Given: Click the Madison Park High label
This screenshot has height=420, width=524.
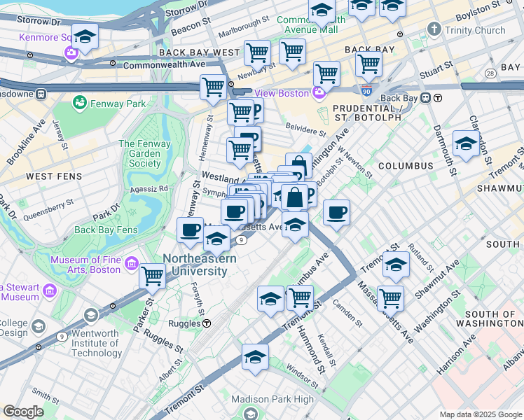Looking at the screenshot, I should (273, 399).
